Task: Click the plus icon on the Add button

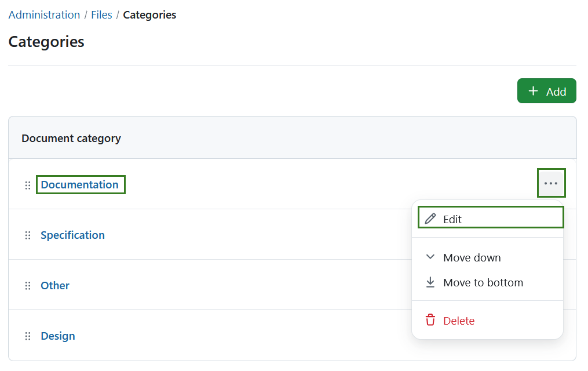Action: 532,91
